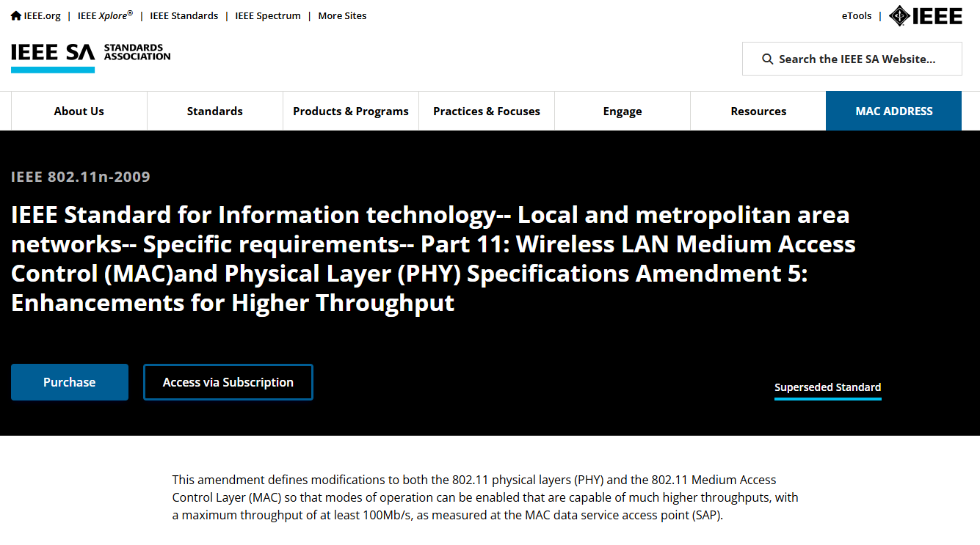Expand the More Sites link
The height and width of the screenshot is (545, 980).
pos(342,15)
